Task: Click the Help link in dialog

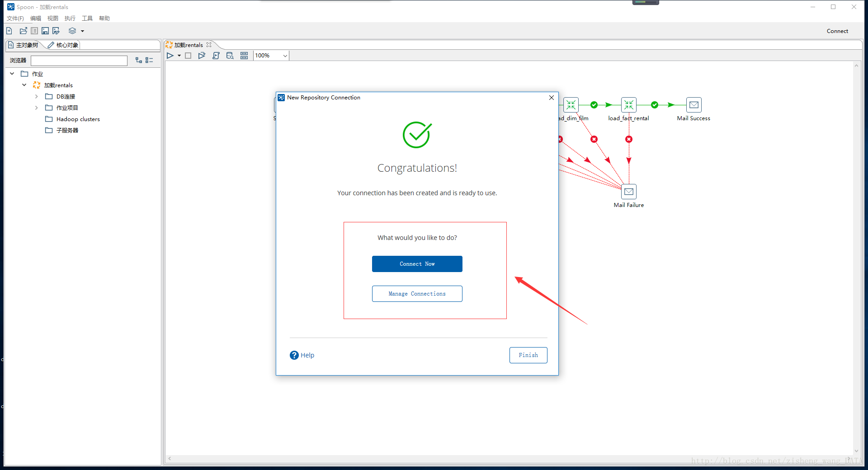Action: (307, 355)
